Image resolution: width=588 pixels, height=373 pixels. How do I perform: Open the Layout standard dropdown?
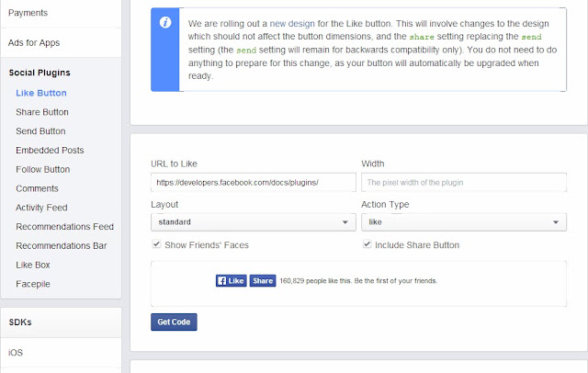(254, 222)
